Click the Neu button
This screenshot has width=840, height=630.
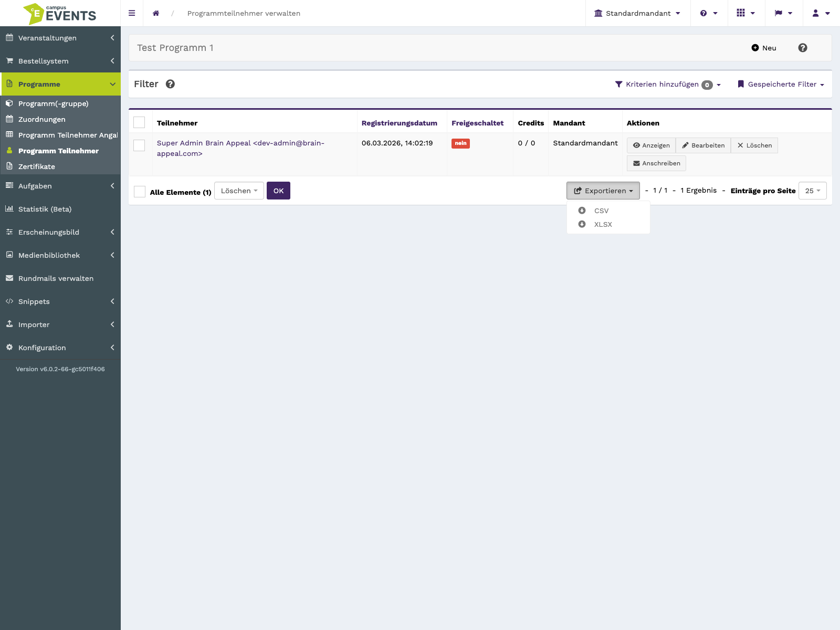[x=764, y=48]
